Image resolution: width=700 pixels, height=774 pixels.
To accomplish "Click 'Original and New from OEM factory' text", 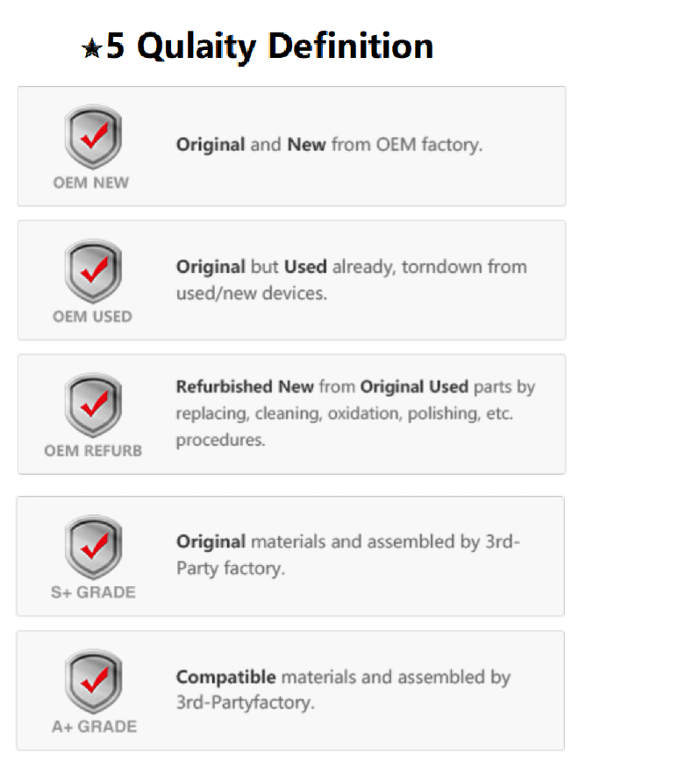I will point(329,145).
